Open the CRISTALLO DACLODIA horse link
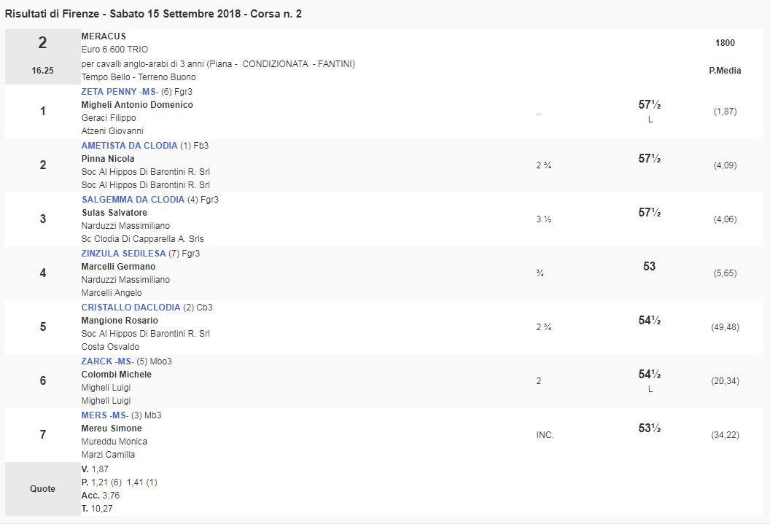Image resolution: width=778 pixels, height=532 pixels. click(x=130, y=308)
